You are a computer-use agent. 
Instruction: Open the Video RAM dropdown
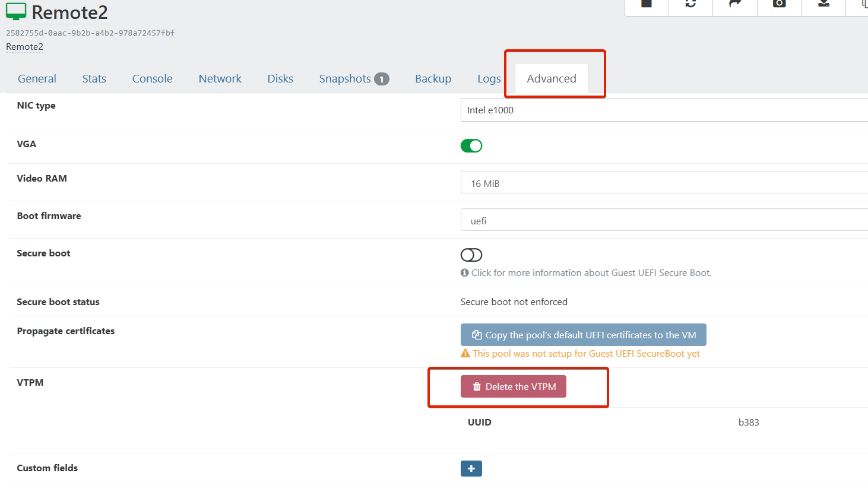point(664,183)
